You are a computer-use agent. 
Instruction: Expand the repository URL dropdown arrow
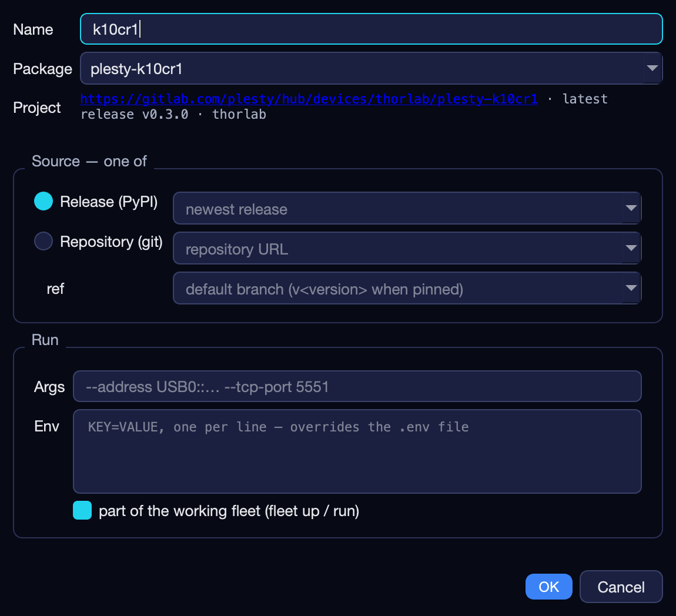pyautogui.click(x=631, y=248)
